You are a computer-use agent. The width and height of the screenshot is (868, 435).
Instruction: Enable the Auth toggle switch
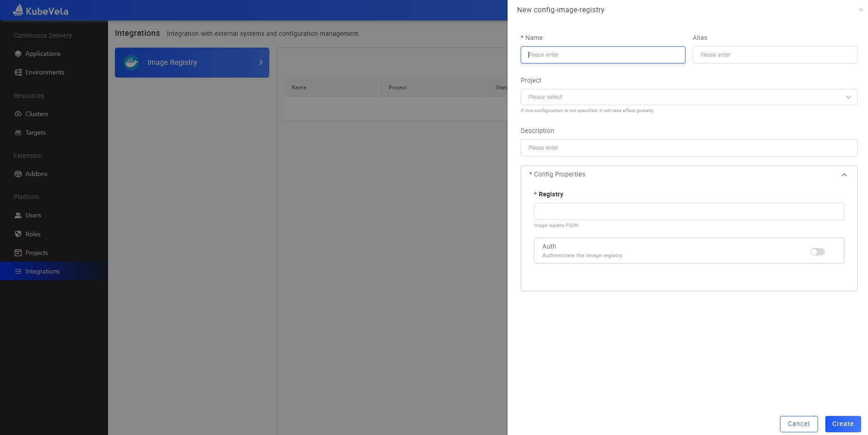817,252
